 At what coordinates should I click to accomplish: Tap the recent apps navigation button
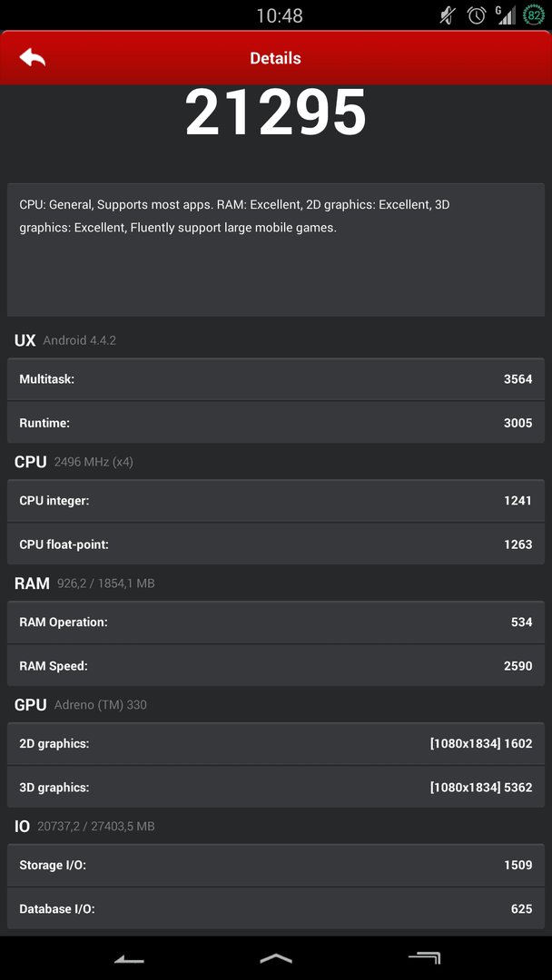coord(425,958)
